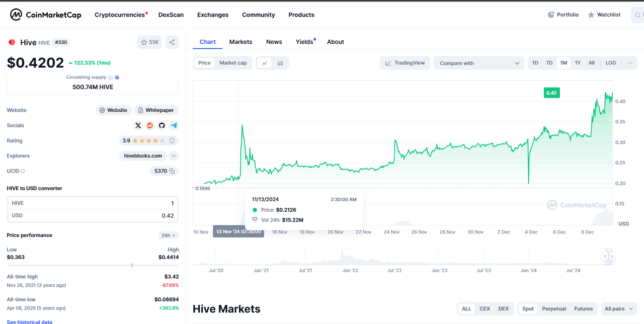The width and height of the screenshot is (644, 324).
Task: Open Hive's Reddit social link
Action: 150,125
